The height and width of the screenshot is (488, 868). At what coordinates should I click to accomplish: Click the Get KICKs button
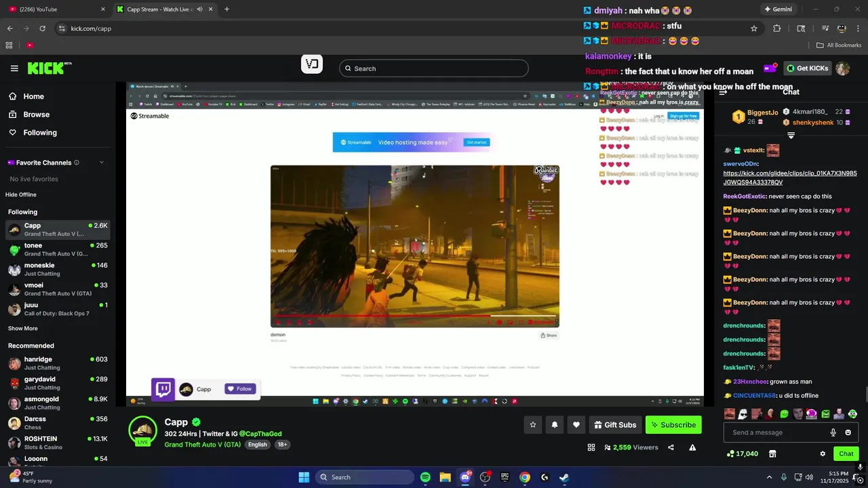(808, 68)
